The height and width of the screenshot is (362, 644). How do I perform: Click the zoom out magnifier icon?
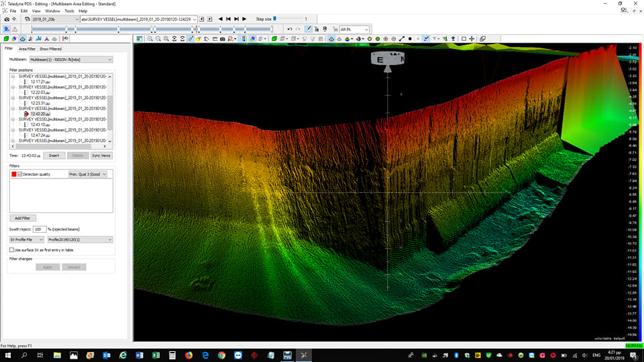pyautogui.click(x=158, y=39)
